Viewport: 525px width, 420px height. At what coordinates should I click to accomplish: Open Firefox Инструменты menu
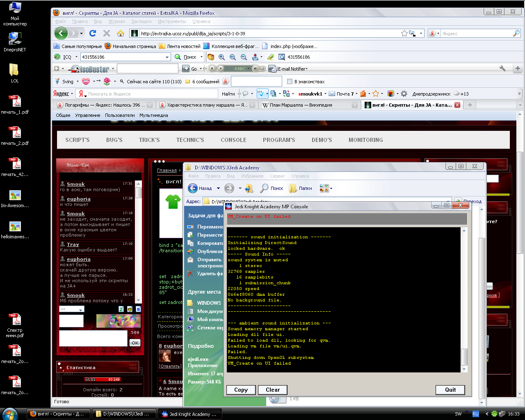[x=172, y=21]
